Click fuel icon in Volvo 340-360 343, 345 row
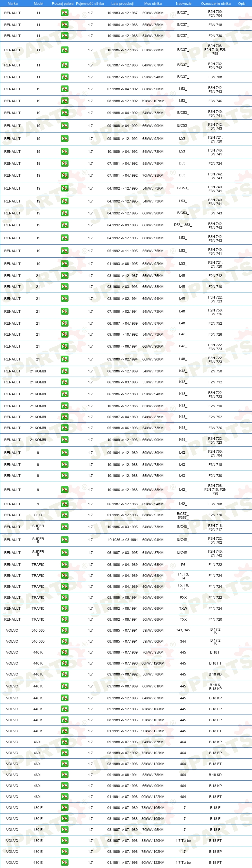This screenshot has height=868, width=252. 65,630
